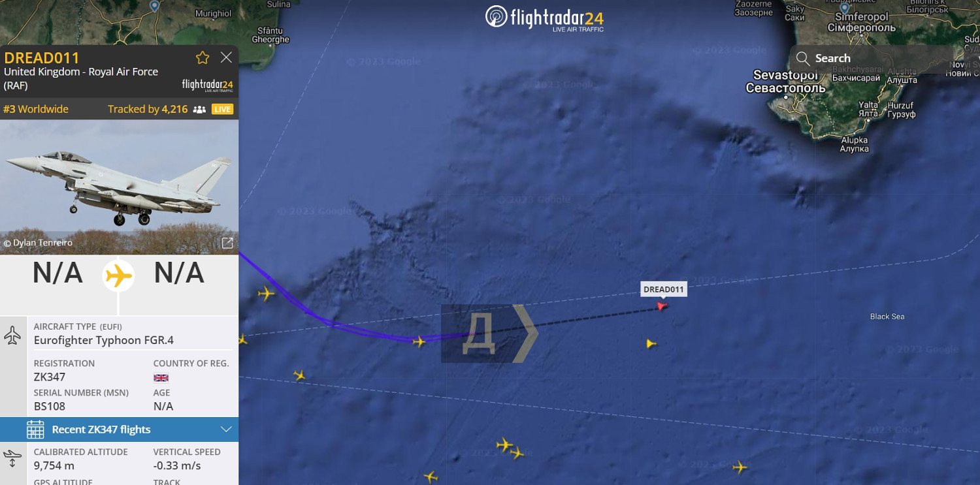Screen dimensions: 980x485
Task: Select the yellow aircraft below DREAD011
Action: pos(651,343)
